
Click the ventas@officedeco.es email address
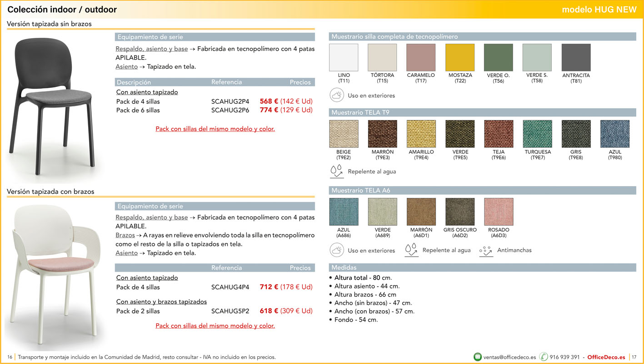click(x=509, y=357)
